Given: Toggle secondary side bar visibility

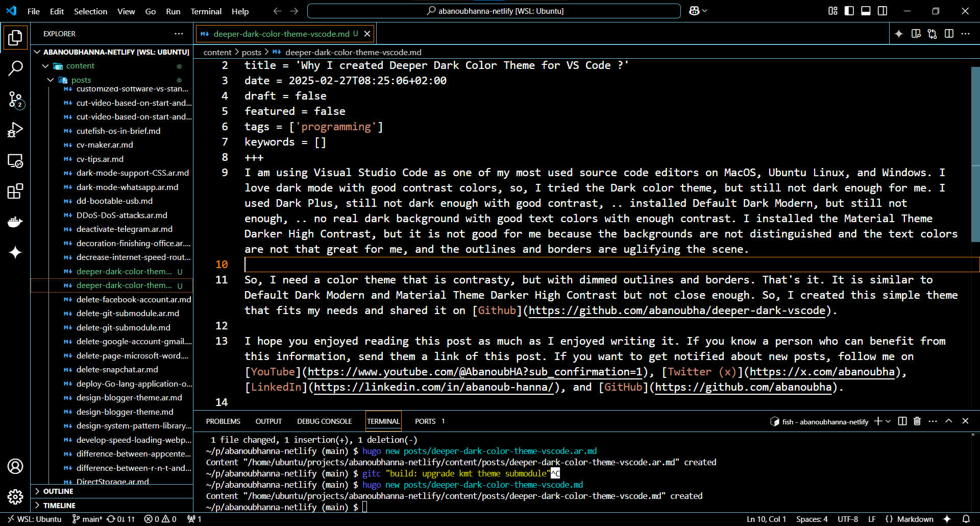Looking at the screenshot, I should pyautogui.click(x=883, y=11).
